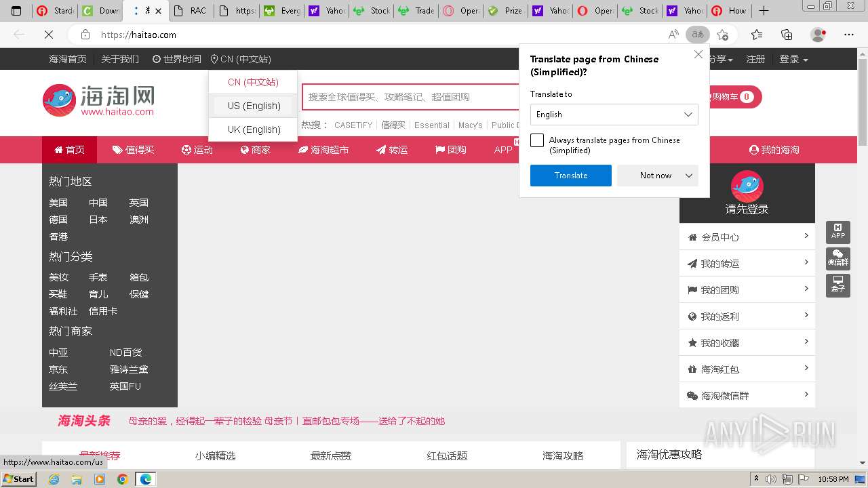
Task: Click the Windows Start button
Action: pos(19,479)
